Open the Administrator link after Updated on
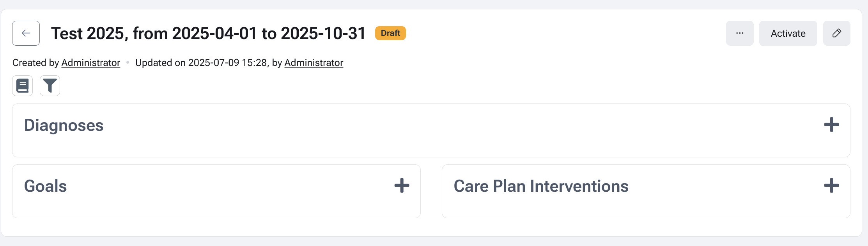 point(314,63)
